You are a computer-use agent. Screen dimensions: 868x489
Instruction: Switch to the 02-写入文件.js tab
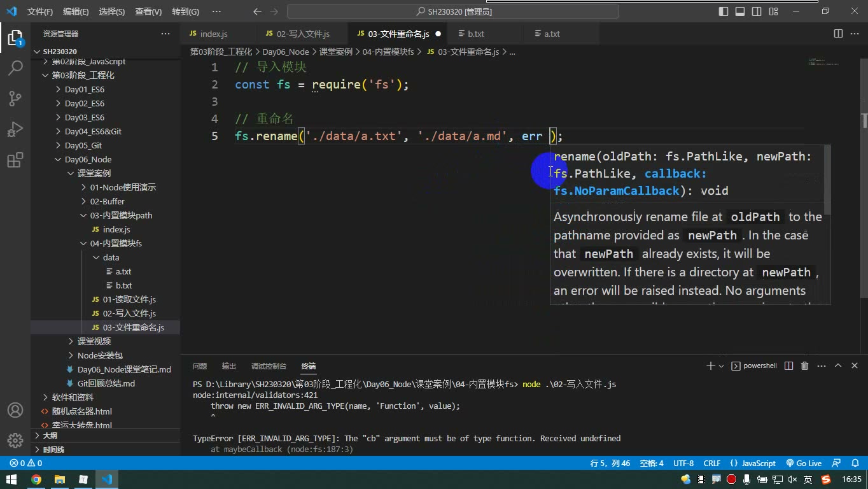[303, 34]
